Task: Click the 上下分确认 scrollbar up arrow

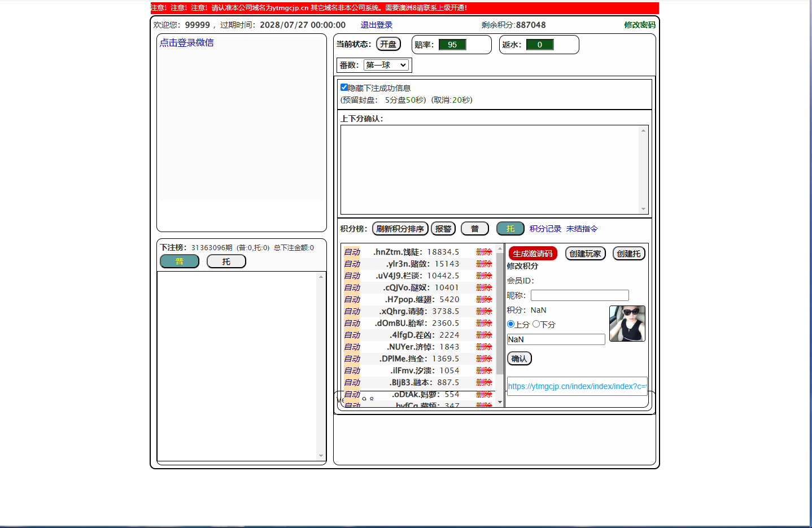Action: click(643, 130)
